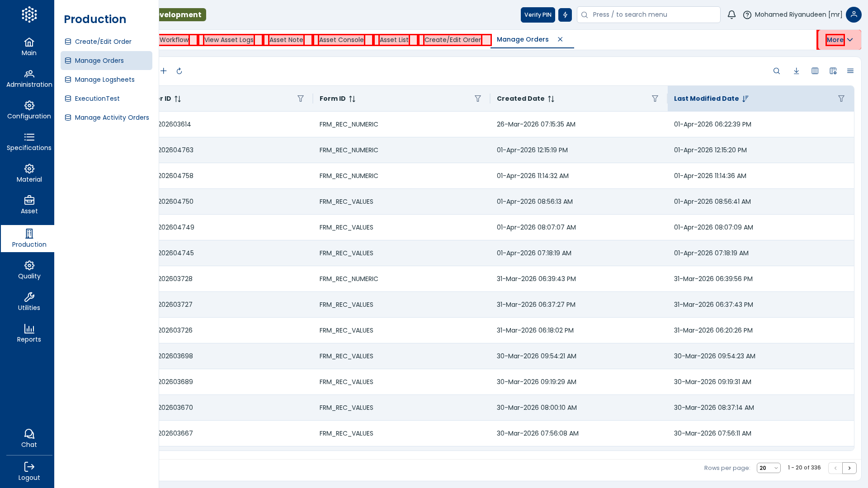The width and height of the screenshot is (868, 488).
Task: Expand the More tabs dropdown
Action: coord(840,40)
